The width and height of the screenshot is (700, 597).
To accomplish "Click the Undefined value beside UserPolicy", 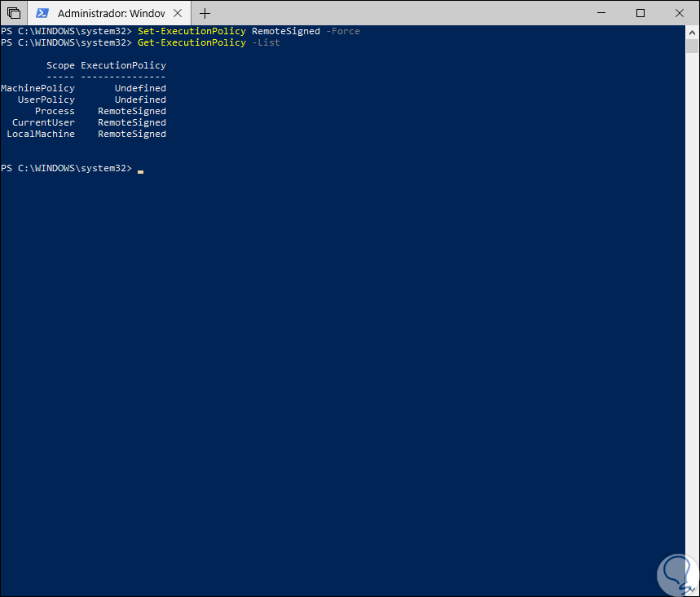I will point(140,99).
